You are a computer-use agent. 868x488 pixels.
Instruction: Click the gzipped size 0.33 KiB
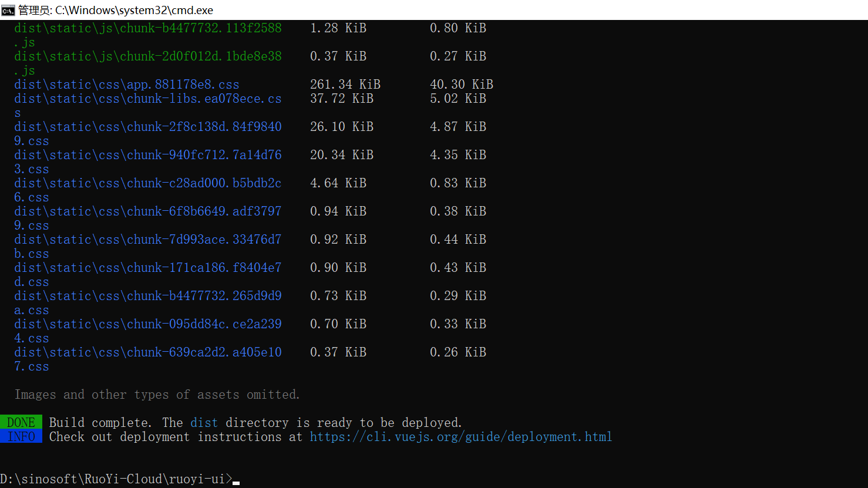(x=458, y=324)
